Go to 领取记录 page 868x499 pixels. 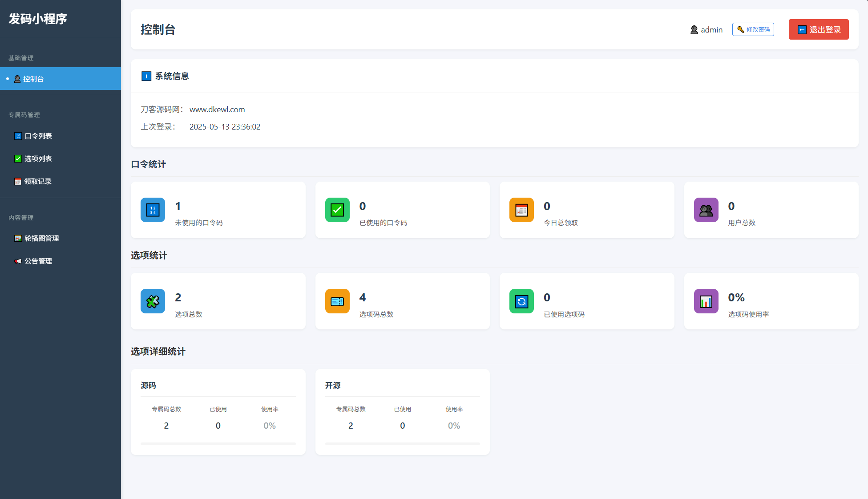38,181
